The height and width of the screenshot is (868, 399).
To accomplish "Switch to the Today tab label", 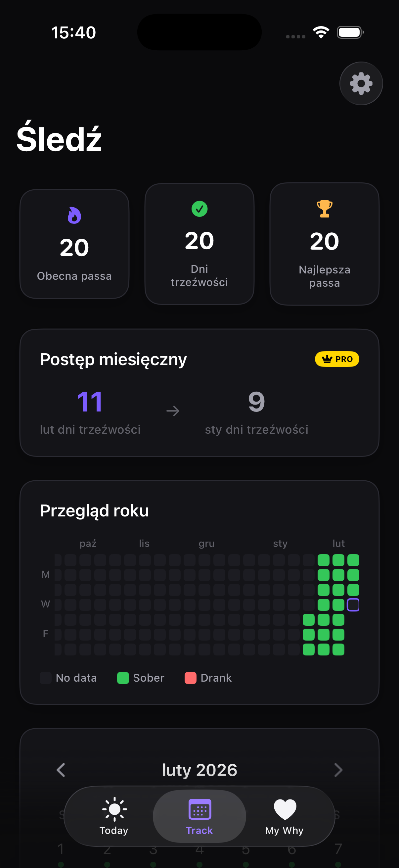I will click(114, 831).
